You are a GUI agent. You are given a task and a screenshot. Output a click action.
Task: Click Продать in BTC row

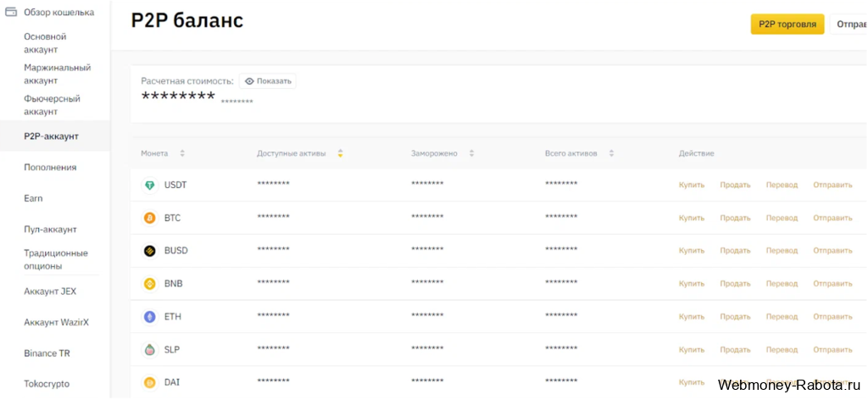(735, 218)
